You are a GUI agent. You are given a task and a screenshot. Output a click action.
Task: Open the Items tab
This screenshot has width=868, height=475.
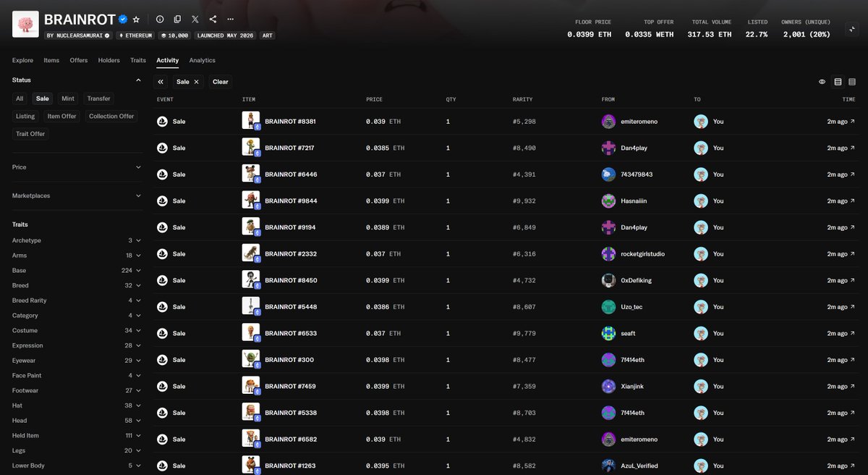pos(51,60)
